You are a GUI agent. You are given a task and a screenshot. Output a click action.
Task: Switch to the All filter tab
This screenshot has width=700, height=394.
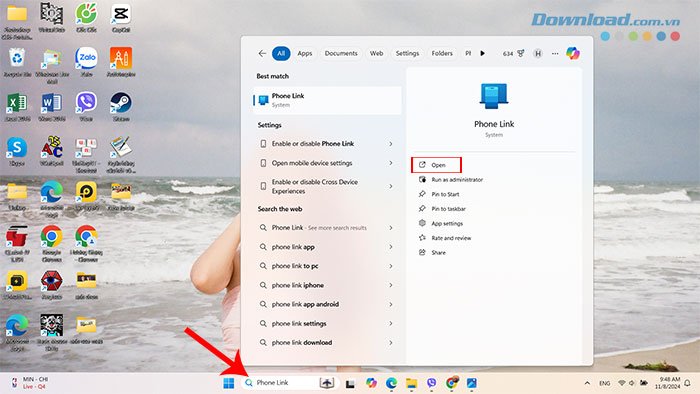[x=281, y=54]
